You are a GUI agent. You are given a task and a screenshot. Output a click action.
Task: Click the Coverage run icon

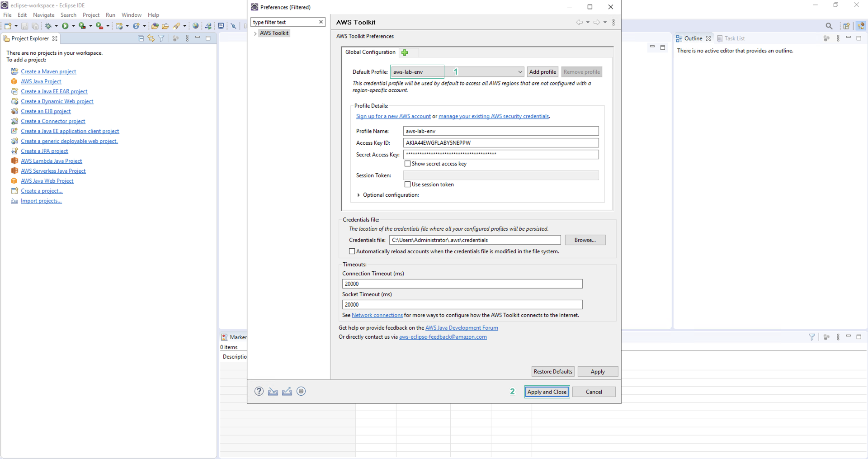(82, 26)
